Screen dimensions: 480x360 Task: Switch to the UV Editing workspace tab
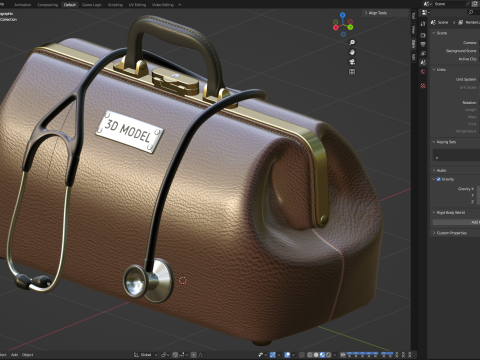tap(137, 5)
